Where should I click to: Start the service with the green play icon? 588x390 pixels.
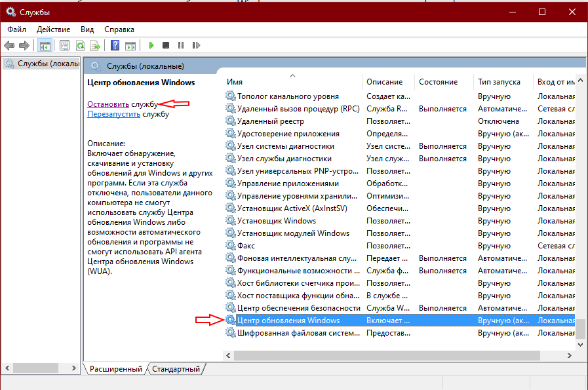click(x=151, y=45)
